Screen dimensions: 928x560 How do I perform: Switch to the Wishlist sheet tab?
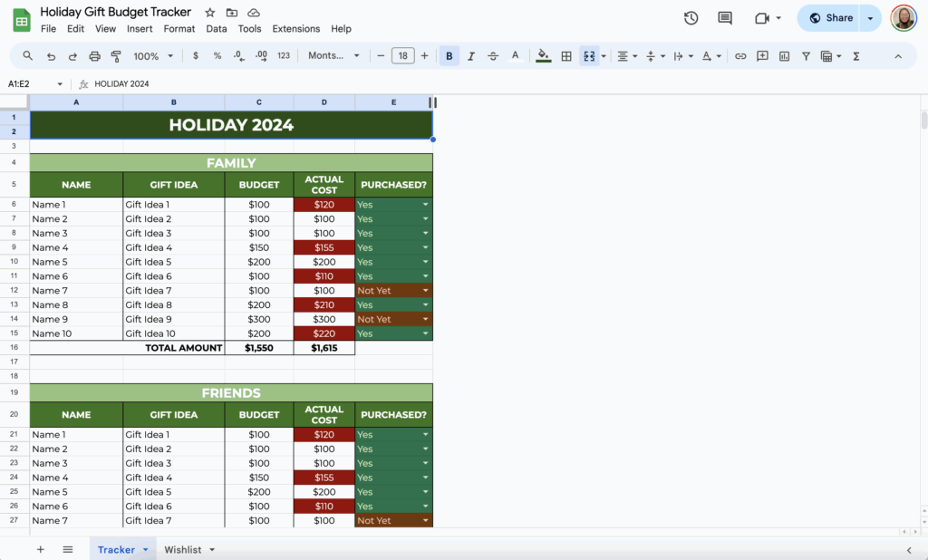184,549
